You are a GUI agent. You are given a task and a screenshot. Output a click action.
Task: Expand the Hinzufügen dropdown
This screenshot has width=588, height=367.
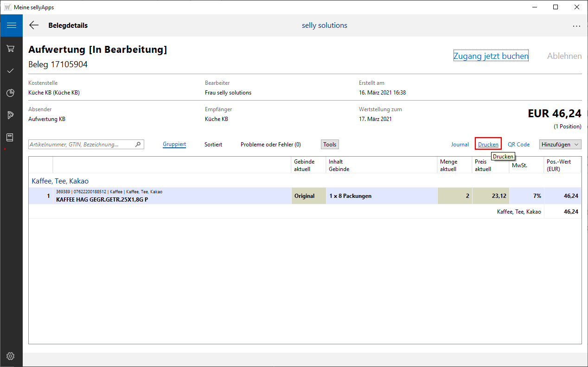click(x=560, y=145)
